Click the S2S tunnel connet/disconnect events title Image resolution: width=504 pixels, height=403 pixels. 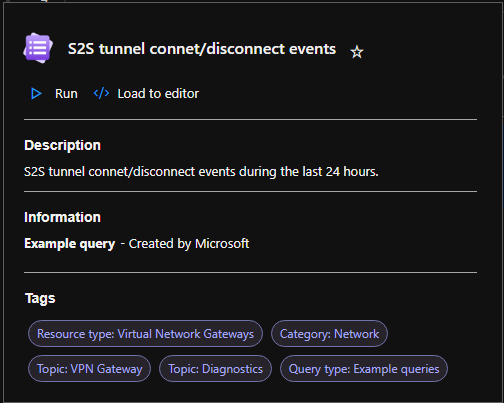click(x=202, y=49)
